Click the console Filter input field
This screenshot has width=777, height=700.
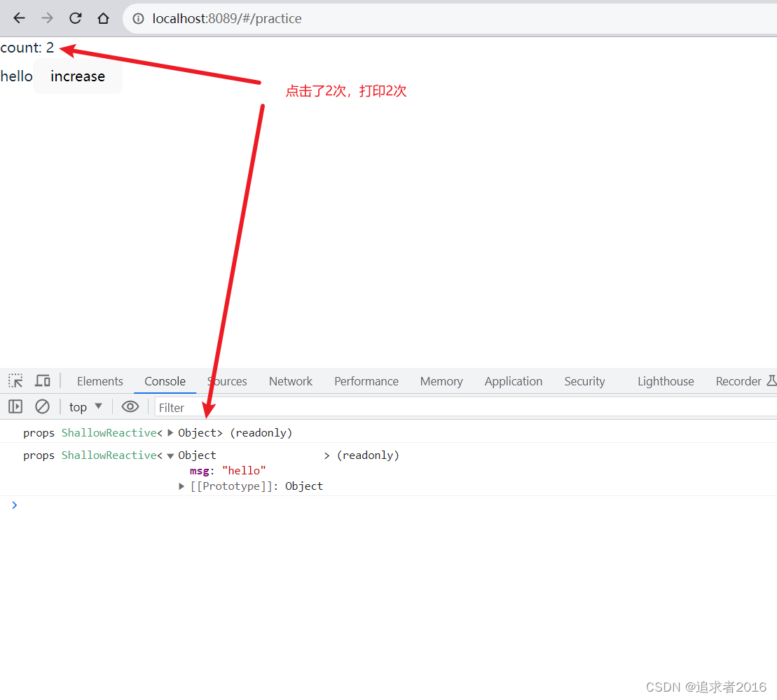tap(466, 408)
